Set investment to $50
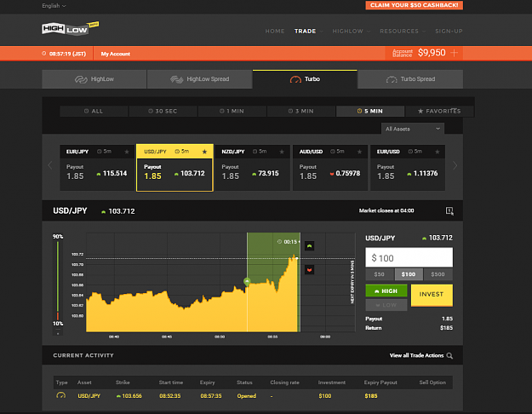The image size is (532, 414). (380, 274)
